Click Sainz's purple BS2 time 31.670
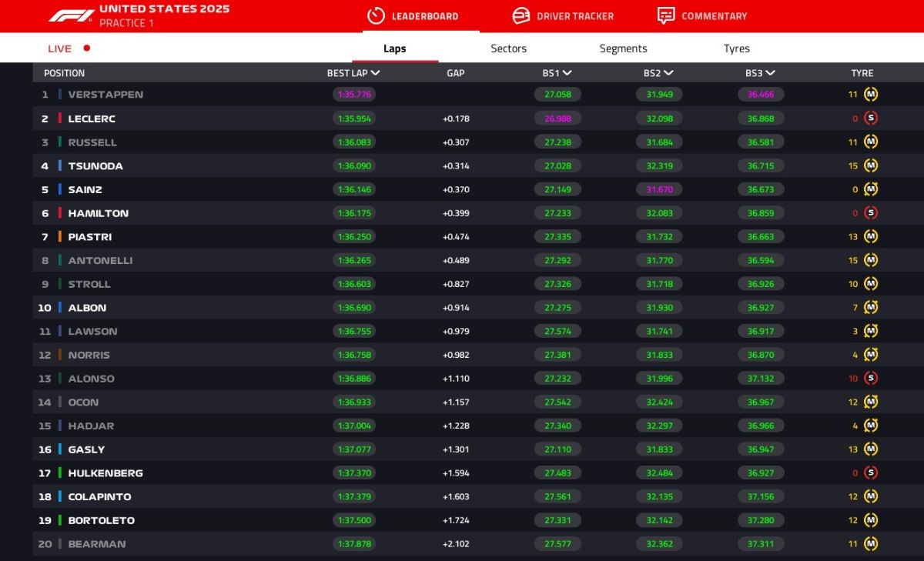The height and width of the screenshot is (561, 924). pos(659,189)
